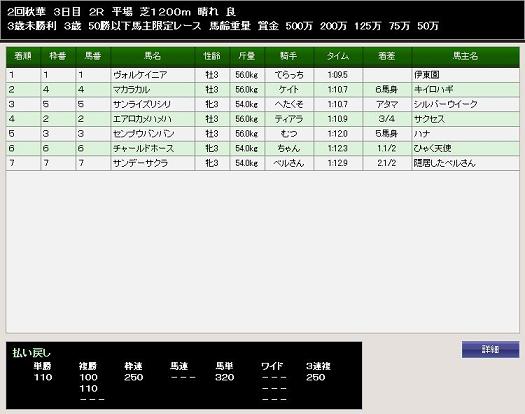This screenshot has height=414, width=525.
Task: Click the 単勝 payout value 110
Action: 43,377
